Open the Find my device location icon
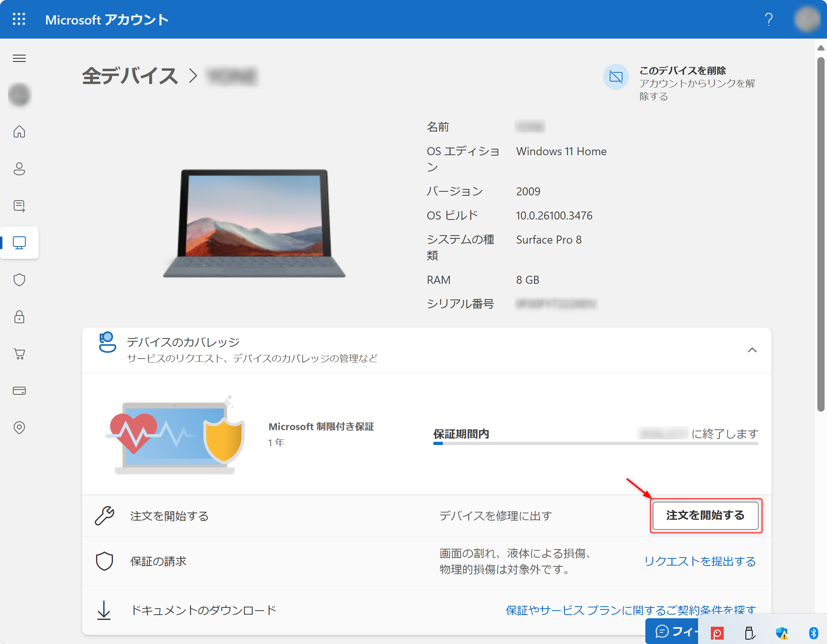This screenshot has height=644, width=827. click(x=19, y=427)
